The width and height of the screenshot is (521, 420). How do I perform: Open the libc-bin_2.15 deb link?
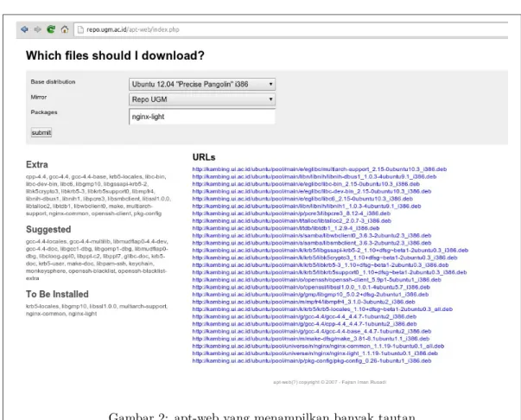coord(306,184)
